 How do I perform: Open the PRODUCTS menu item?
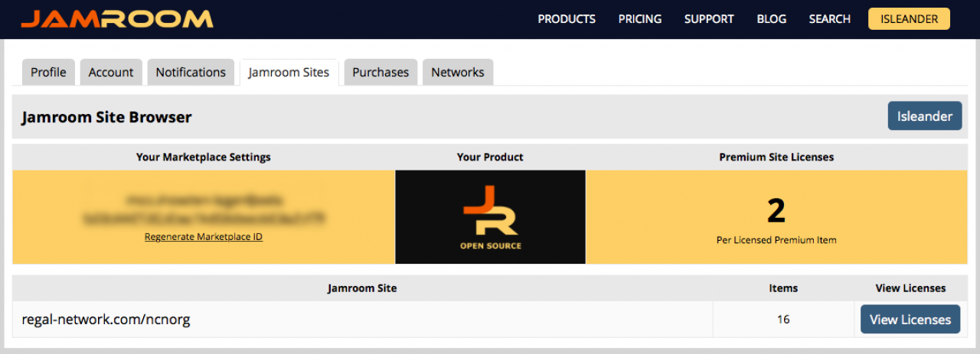567,19
